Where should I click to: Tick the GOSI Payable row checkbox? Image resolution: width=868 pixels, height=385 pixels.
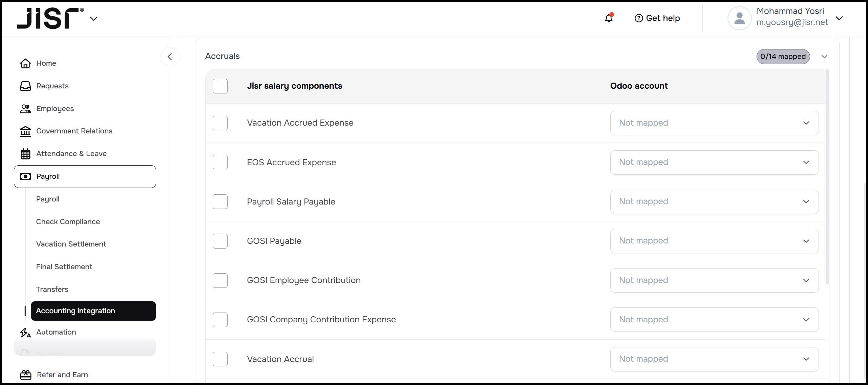tap(220, 241)
